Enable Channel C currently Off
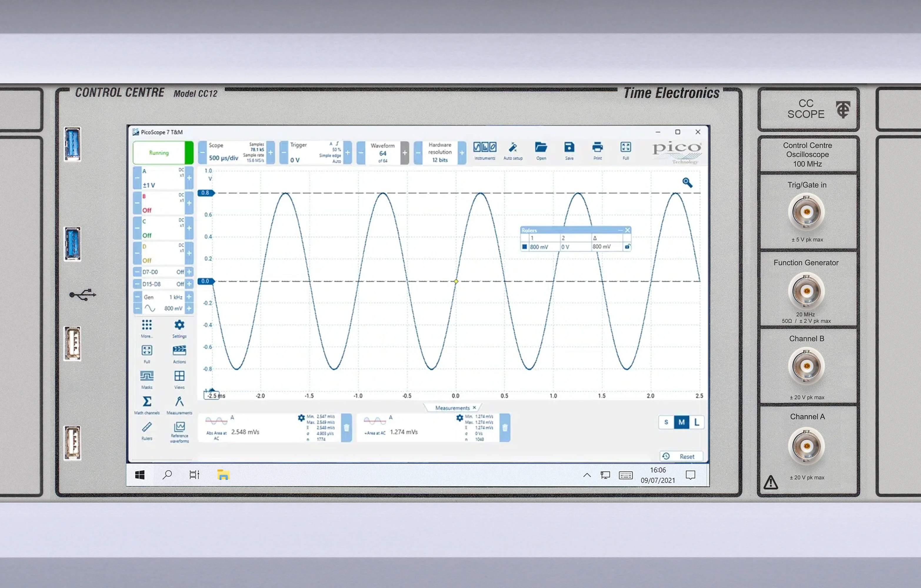Viewport: 921px width, 588px height. tap(147, 235)
